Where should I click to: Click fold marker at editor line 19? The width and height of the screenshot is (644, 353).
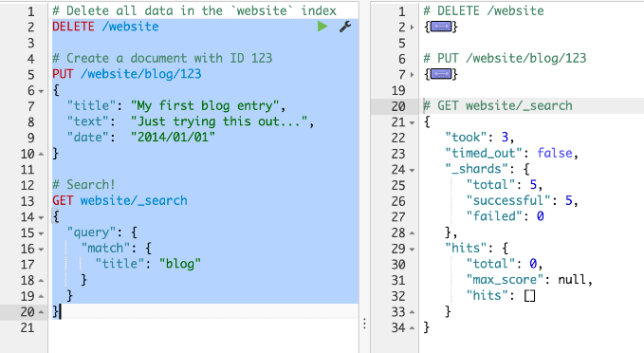[x=41, y=296]
